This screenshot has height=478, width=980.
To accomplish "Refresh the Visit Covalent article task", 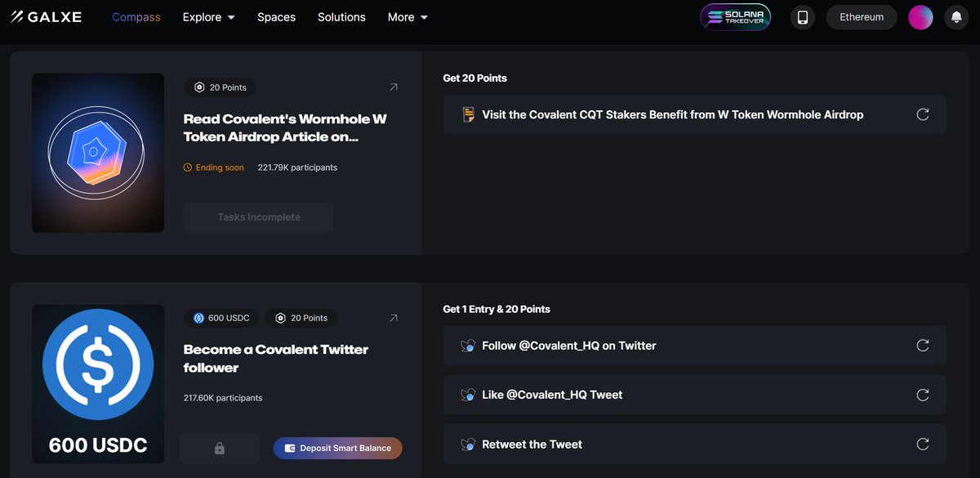I will point(923,114).
